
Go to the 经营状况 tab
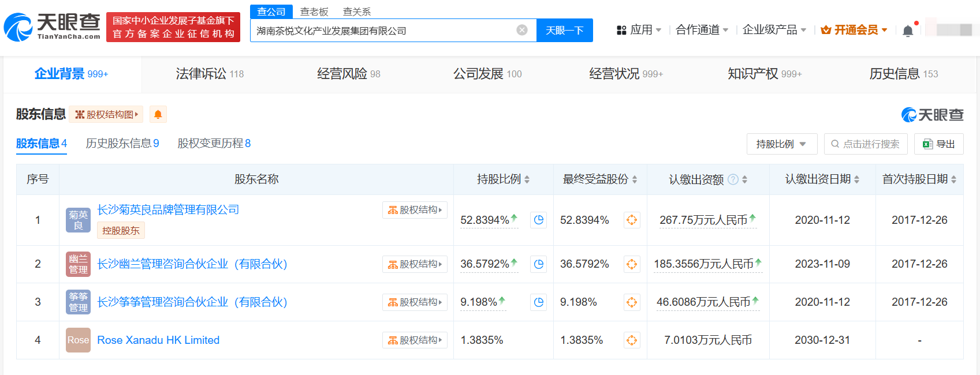pyautogui.click(x=626, y=74)
